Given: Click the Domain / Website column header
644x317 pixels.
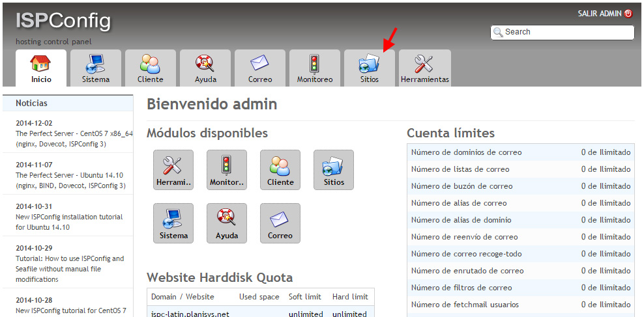Looking at the screenshot, I should tap(183, 296).
